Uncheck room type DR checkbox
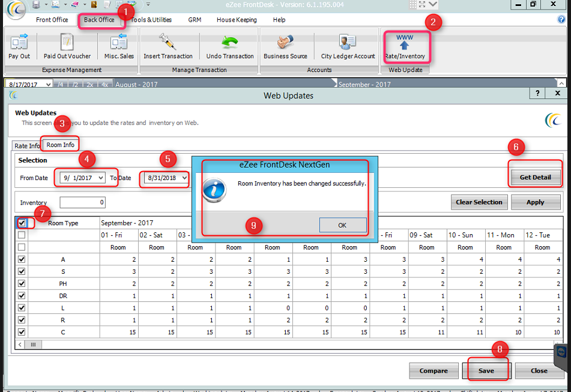Viewport: 571px width, 392px height. pos(22,295)
